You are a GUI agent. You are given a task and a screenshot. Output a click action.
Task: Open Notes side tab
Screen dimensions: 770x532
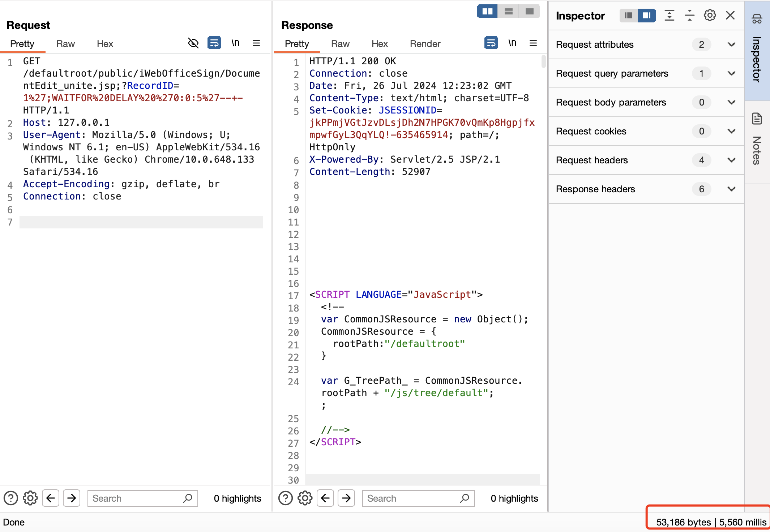tap(757, 143)
